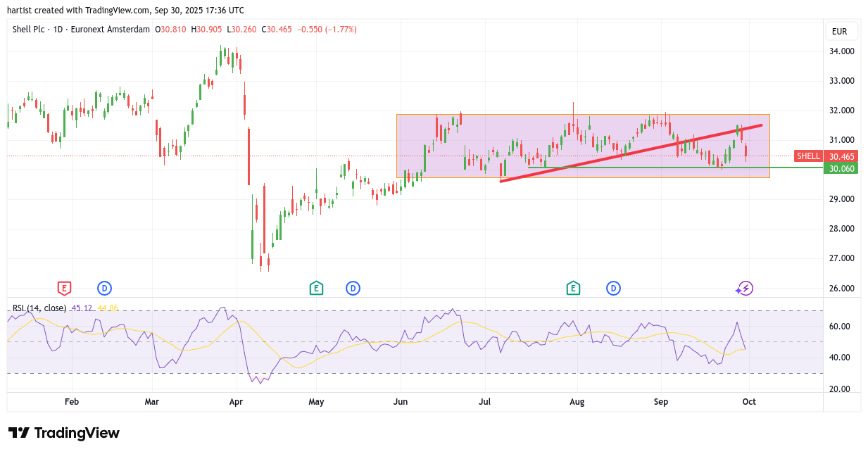The width and height of the screenshot is (868, 454).
Task: Open the green earnings marker near May
Action: point(316,288)
